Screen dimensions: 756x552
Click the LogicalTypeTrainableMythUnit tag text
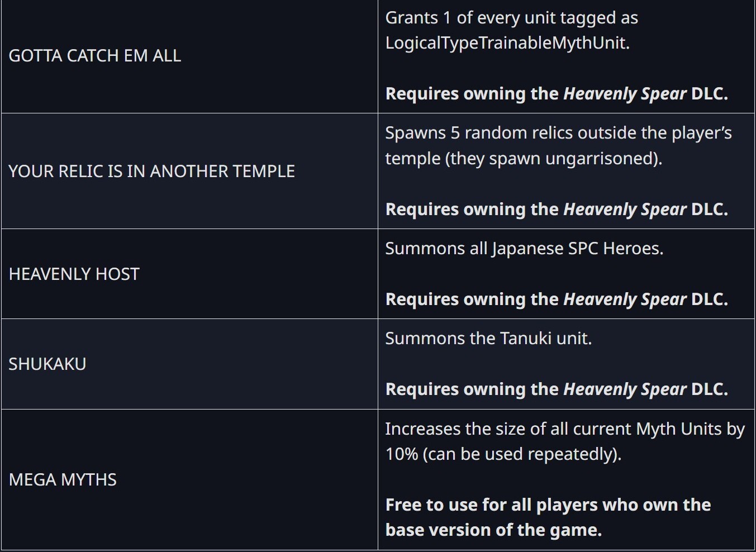coord(507,43)
